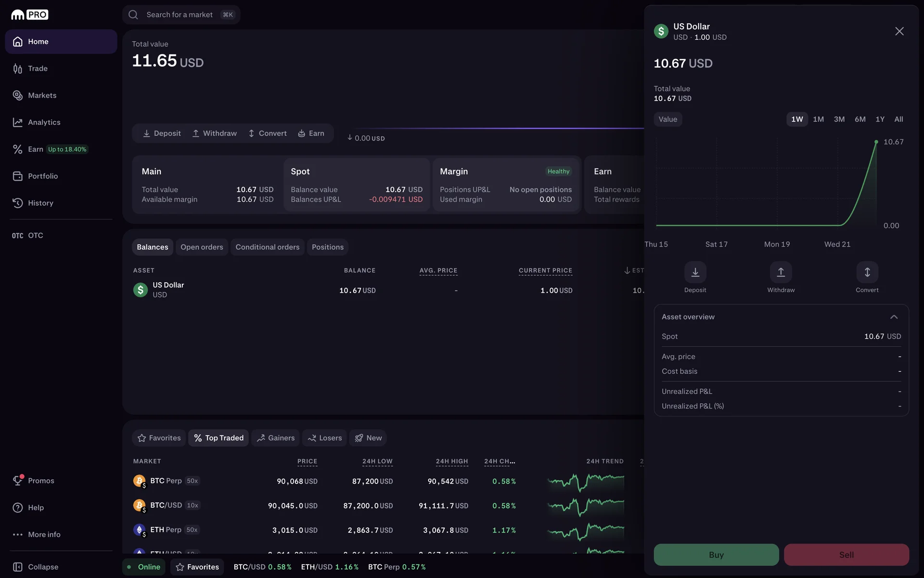Image resolution: width=924 pixels, height=578 pixels.
Task: Click the Withdraw arrow icon in the panel
Action: pos(781,273)
